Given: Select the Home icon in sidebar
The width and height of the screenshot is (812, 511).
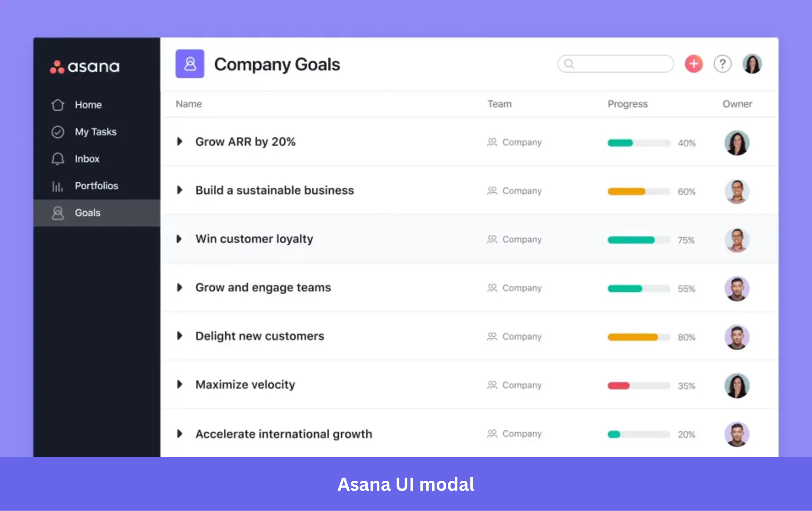Looking at the screenshot, I should [x=58, y=104].
